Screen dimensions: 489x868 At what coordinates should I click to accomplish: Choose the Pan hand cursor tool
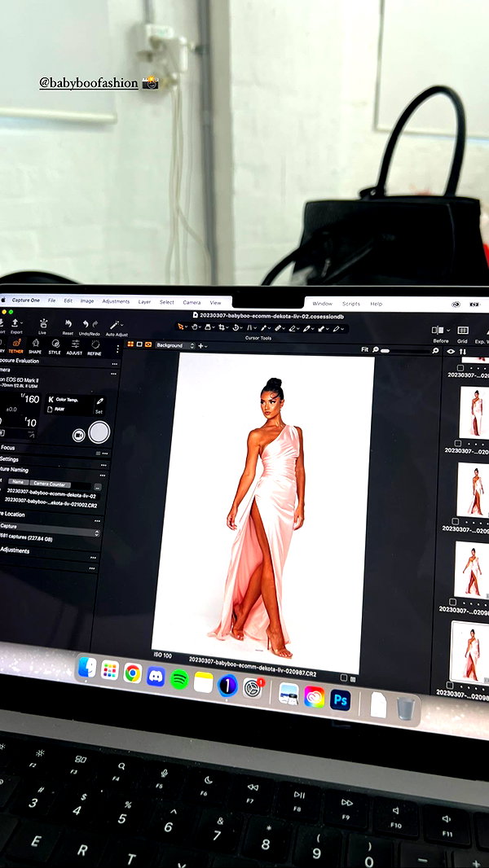click(x=195, y=327)
